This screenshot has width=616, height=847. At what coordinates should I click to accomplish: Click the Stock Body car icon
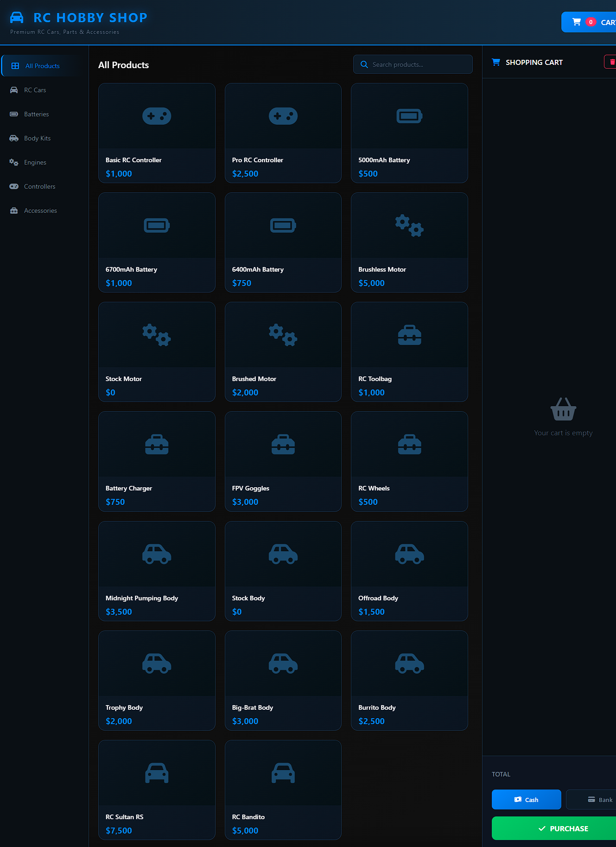click(283, 554)
